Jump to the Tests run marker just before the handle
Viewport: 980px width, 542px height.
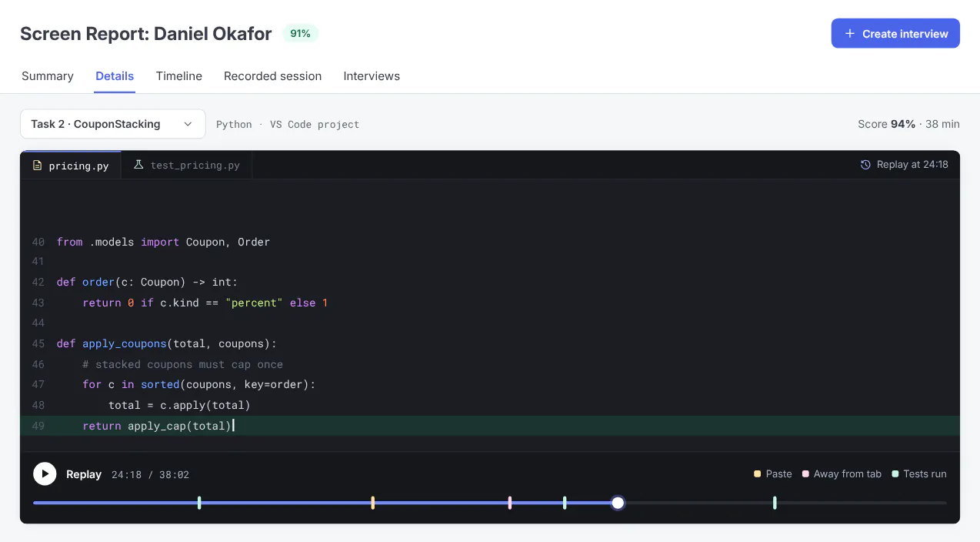565,503
